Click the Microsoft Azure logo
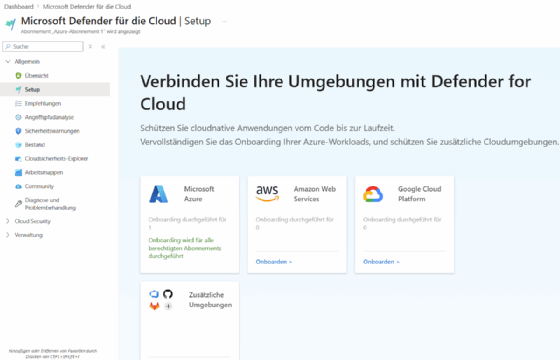This screenshot has height=360, width=560. pos(159,194)
